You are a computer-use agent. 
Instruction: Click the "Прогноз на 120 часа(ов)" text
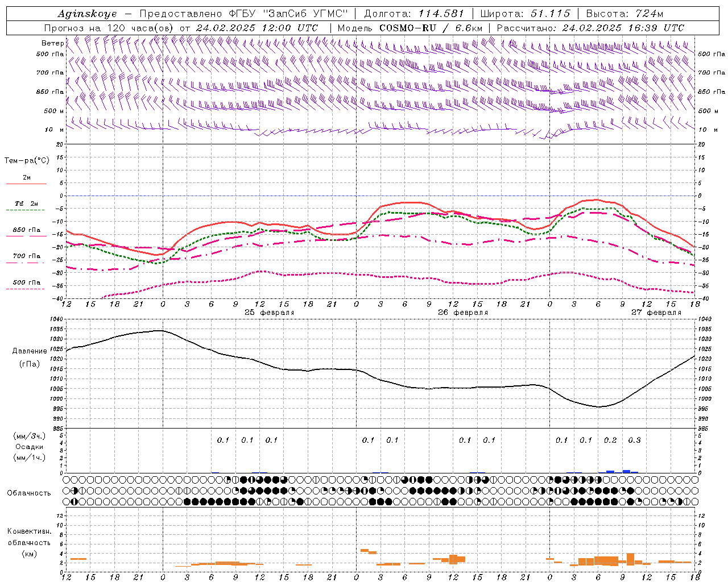[109, 28]
